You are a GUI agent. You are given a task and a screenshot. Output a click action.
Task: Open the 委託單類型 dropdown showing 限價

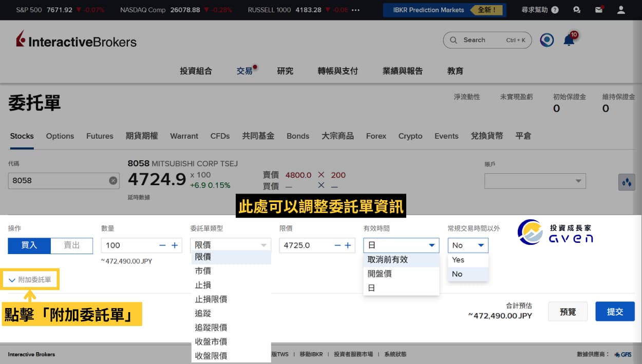(231, 245)
